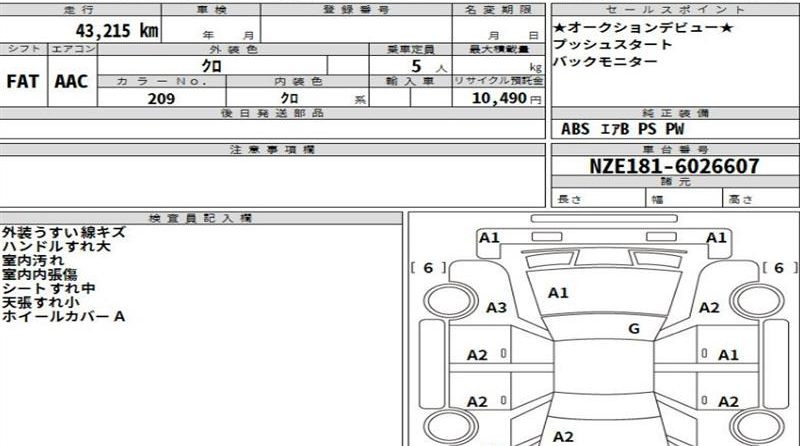Screen dimensions: 800x446
Task: Click PS in the equipment list
Action: point(647,129)
